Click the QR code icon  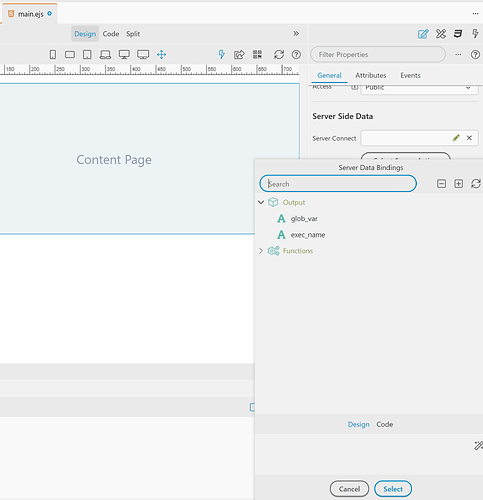pos(257,54)
